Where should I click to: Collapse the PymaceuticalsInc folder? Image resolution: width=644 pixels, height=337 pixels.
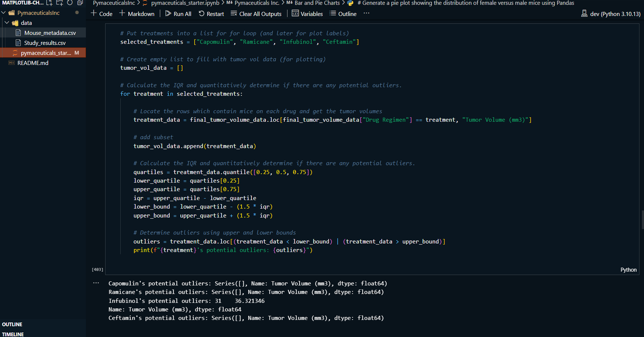[4, 13]
